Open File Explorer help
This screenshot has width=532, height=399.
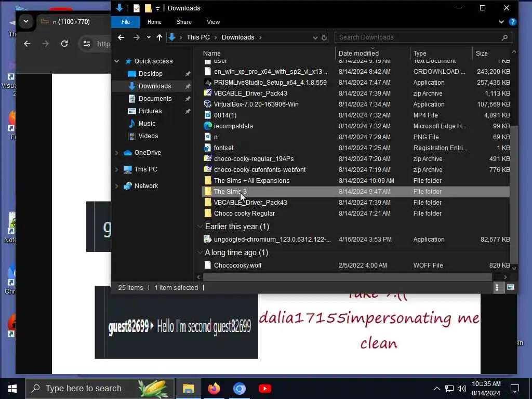tap(513, 22)
